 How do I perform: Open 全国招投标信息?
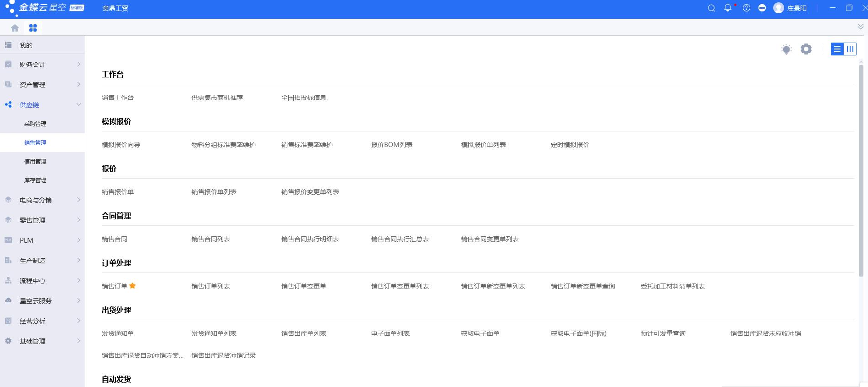[304, 98]
